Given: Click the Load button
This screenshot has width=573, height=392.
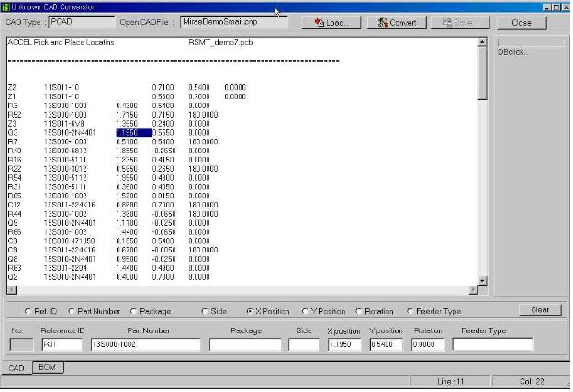Looking at the screenshot, I should [x=331, y=23].
